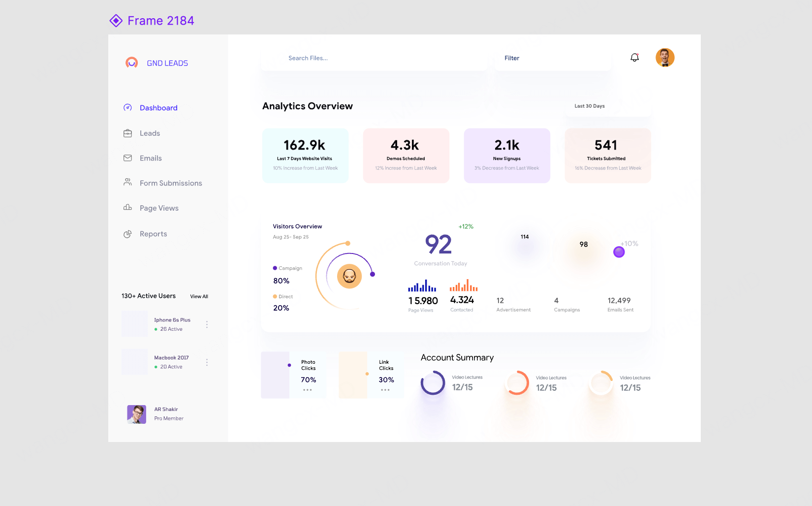This screenshot has height=506, width=812.
Task: Click the Emails envelope icon
Action: pos(127,158)
